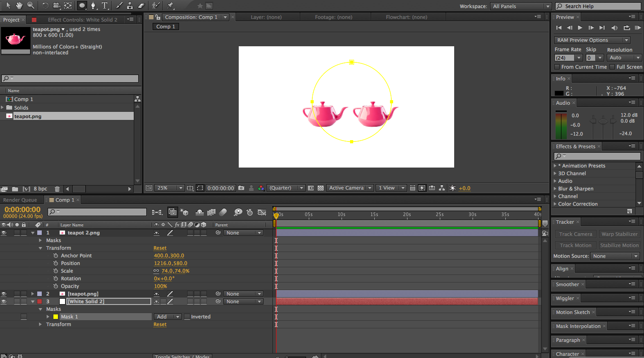
Task: Click the Warp Stabilizer button
Action: [619, 234]
